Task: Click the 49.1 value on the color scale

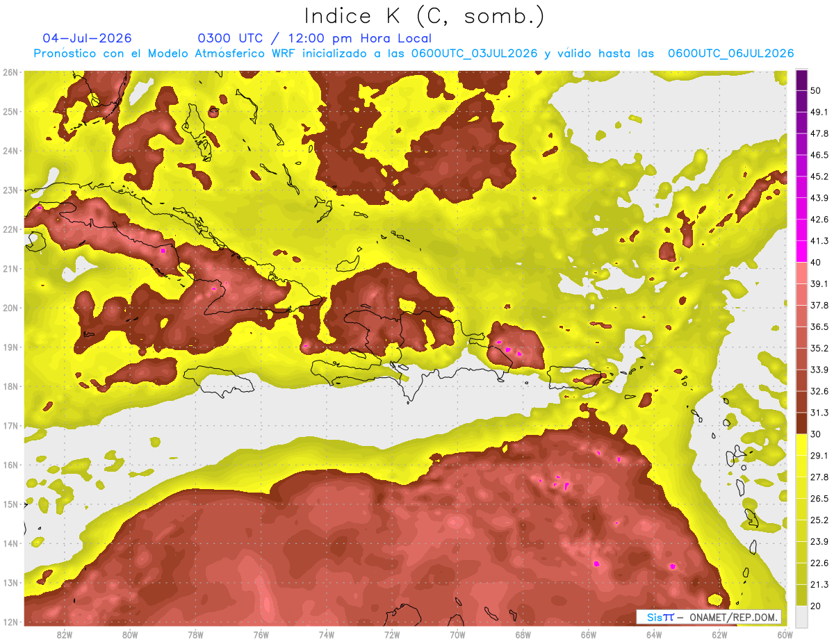Action: pos(819,113)
